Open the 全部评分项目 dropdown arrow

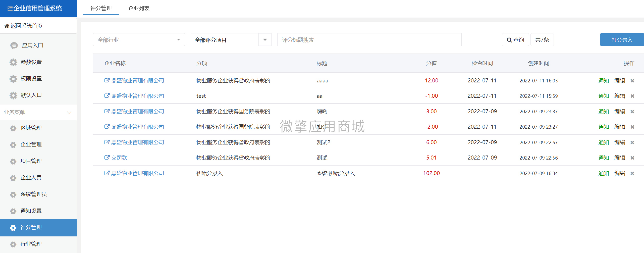pos(265,40)
